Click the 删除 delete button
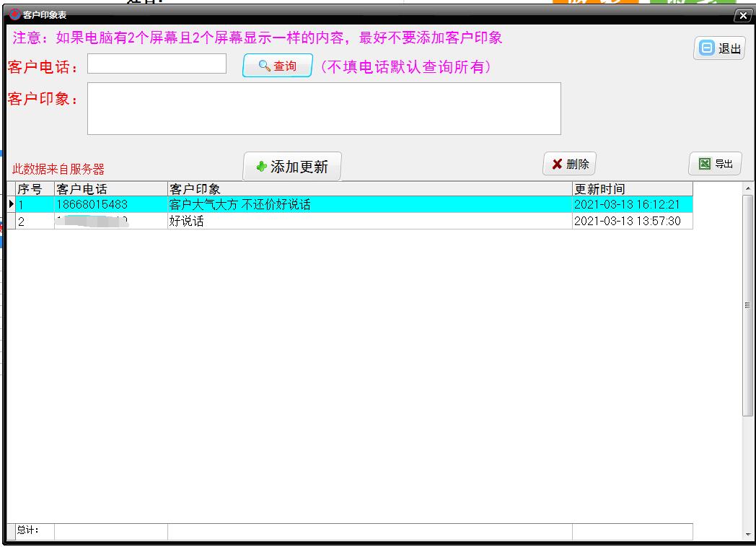Screen dimensions: 756x547 click(569, 164)
